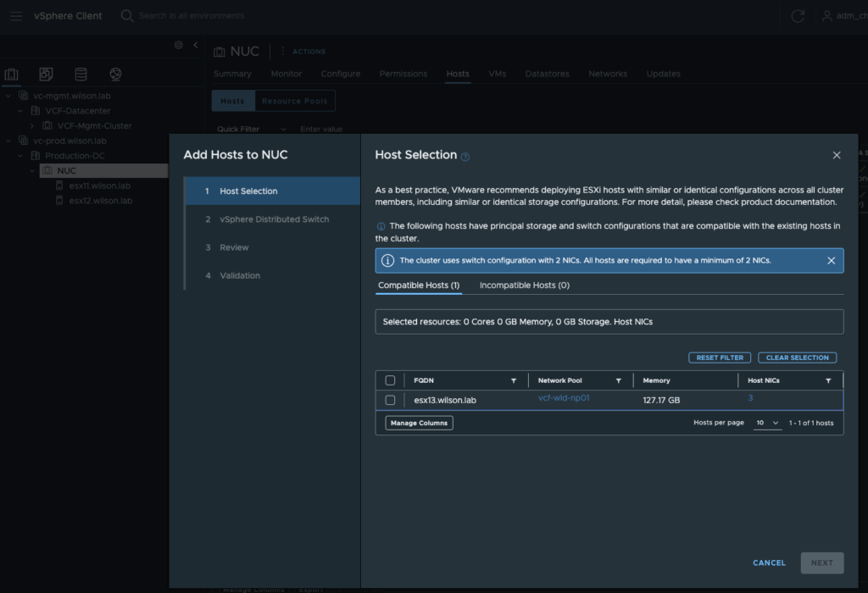The image size is (868, 593).
Task: Open the Storage inventory view
Action: (x=81, y=75)
